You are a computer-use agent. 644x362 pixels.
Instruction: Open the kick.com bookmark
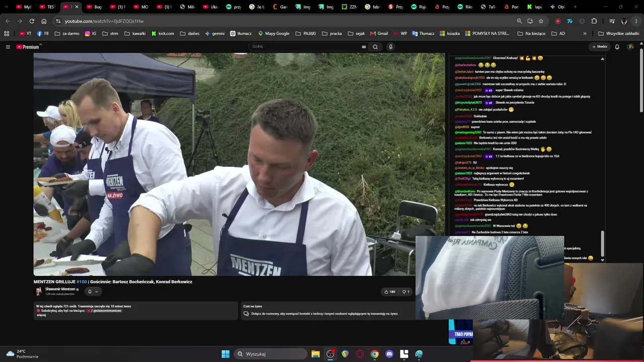(163, 34)
